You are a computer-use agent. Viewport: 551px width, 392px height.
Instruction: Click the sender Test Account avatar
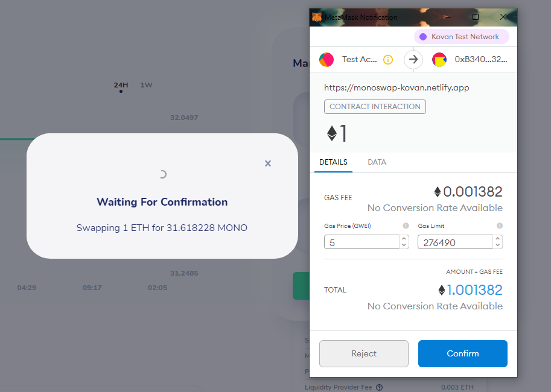click(x=326, y=60)
